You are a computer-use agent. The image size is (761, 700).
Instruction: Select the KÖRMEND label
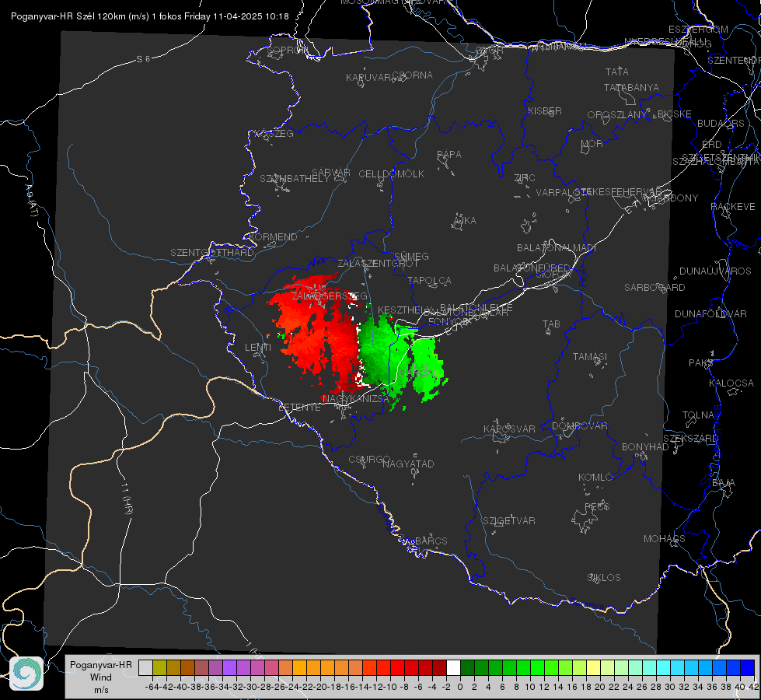point(272,237)
